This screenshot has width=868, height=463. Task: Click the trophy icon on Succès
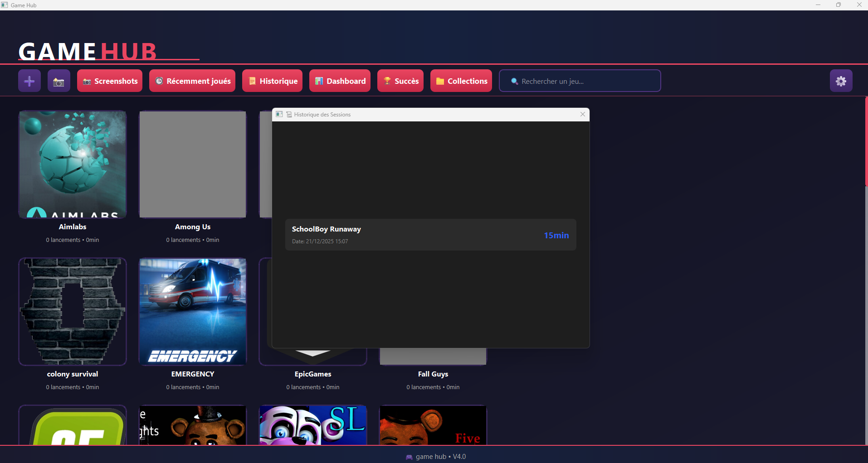(387, 81)
